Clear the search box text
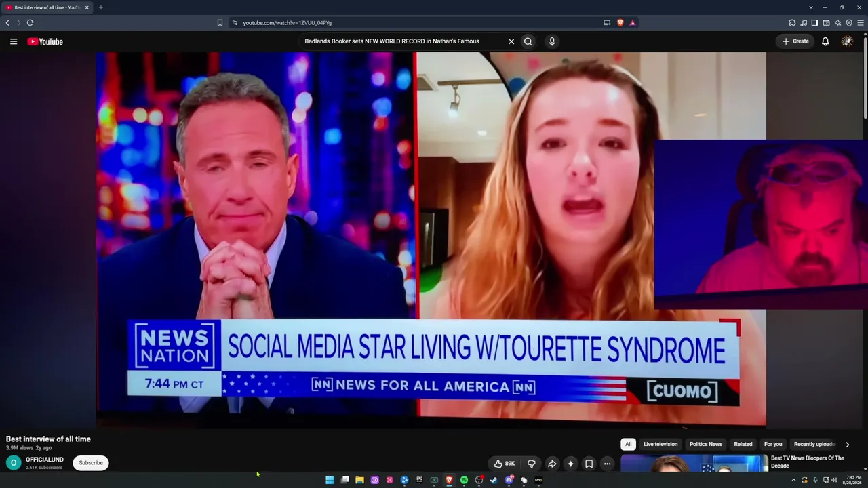Screen dimensions: 868x488 (511, 41)
